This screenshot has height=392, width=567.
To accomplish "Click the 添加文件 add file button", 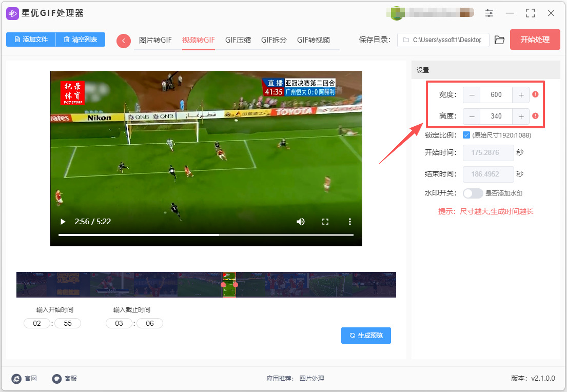I will [x=31, y=40].
